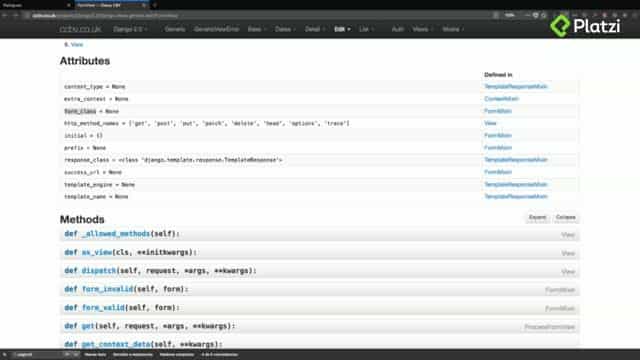Close the active FormView browser tab

pyautogui.click(x=144, y=5)
